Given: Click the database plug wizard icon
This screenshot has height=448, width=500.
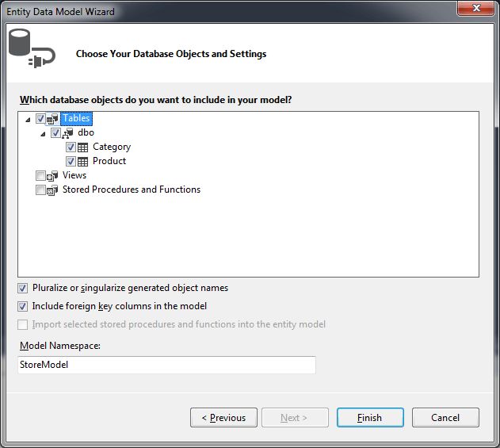Looking at the screenshot, I should point(32,48).
